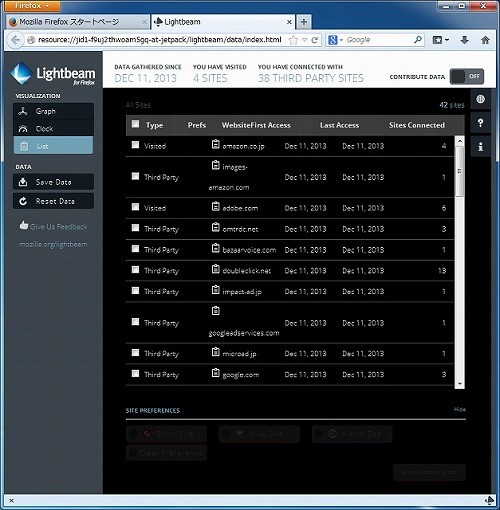This screenshot has width=500, height=510.
Task: Check the microad.jp row checkbox
Action: coord(135,352)
